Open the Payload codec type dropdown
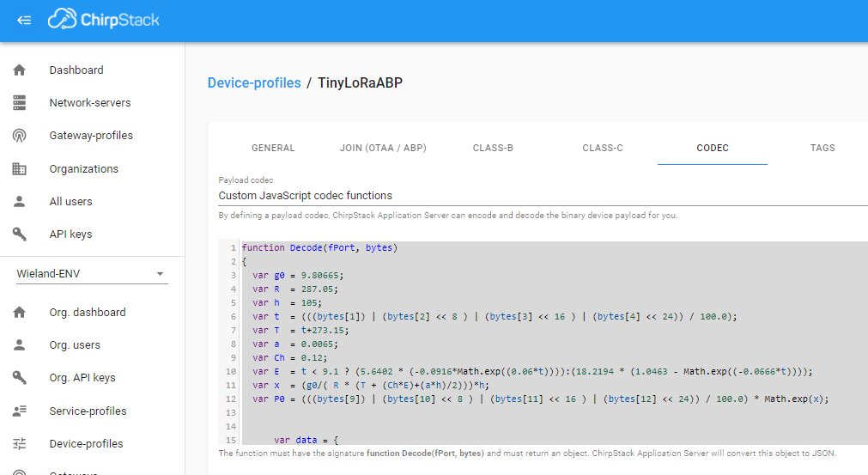The image size is (868, 475). pyautogui.click(x=543, y=196)
